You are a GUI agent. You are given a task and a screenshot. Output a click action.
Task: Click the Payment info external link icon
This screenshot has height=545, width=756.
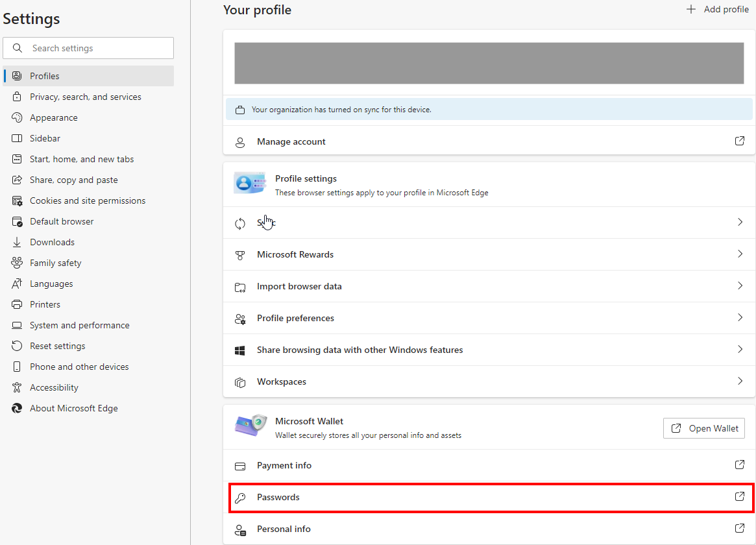tap(740, 465)
